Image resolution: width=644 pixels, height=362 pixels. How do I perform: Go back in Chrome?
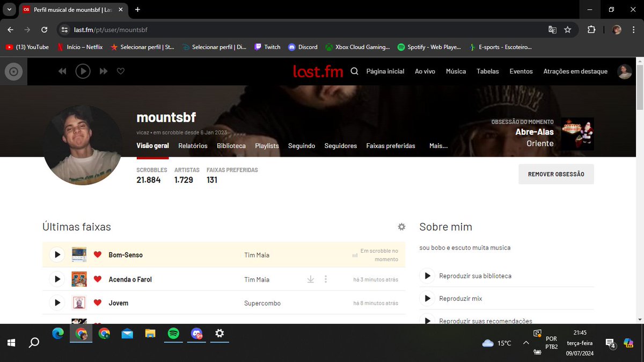click(11, 30)
